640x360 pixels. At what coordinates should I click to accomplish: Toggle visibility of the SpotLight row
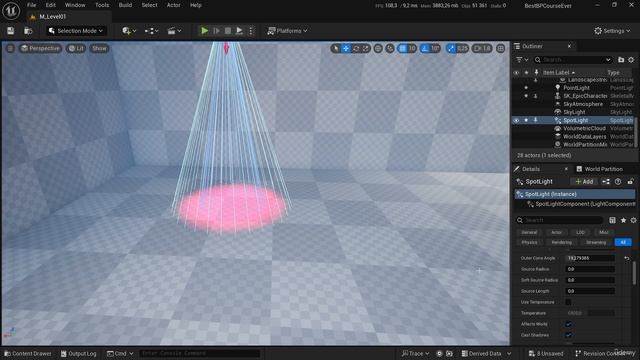coord(516,120)
